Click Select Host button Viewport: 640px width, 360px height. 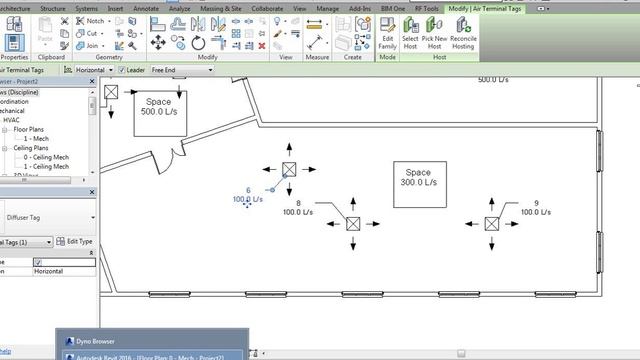[410, 33]
